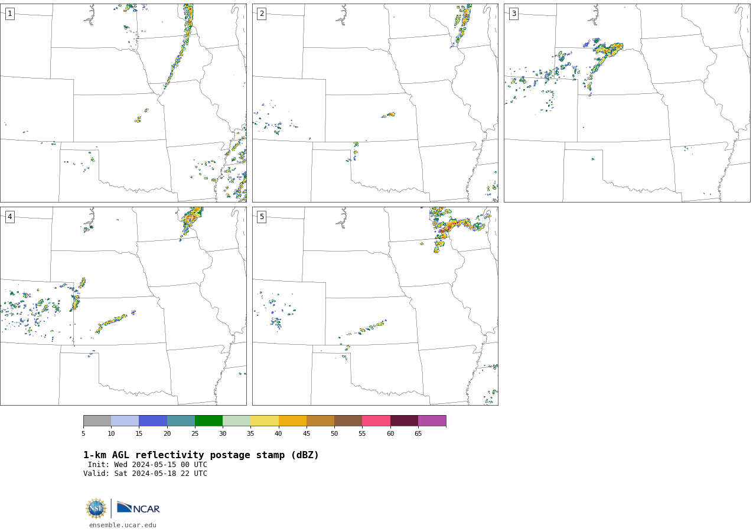
Task: Click the dark brown 50-55 dBZ swatch
Action: 348,420
